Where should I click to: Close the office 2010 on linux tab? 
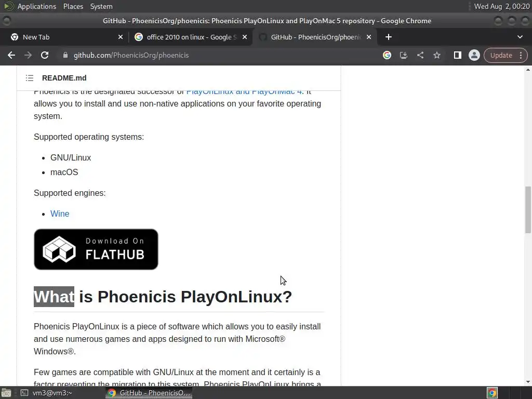(245, 37)
